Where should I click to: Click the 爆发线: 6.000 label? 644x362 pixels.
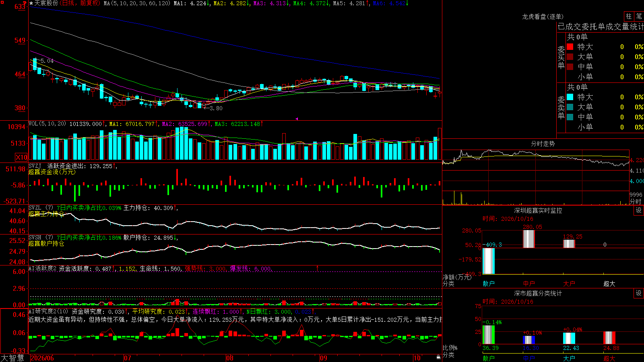tap(250, 268)
